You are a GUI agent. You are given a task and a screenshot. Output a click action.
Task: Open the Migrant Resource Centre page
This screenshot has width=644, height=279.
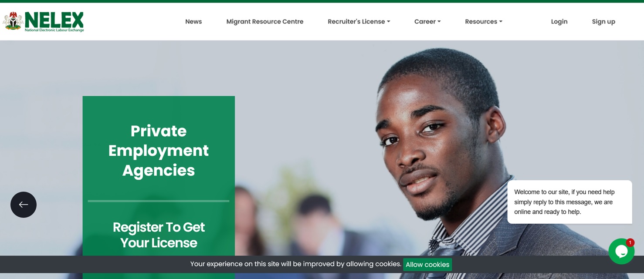[x=265, y=21]
